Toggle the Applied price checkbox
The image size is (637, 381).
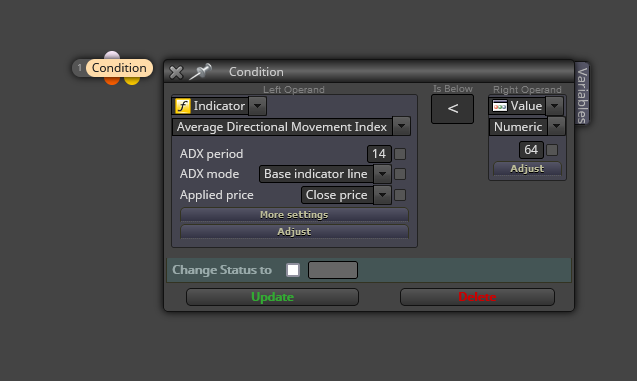click(400, 195)
